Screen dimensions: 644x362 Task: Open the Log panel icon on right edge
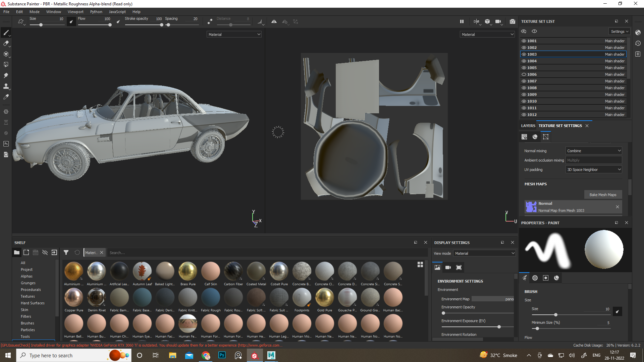pos(638,54)
